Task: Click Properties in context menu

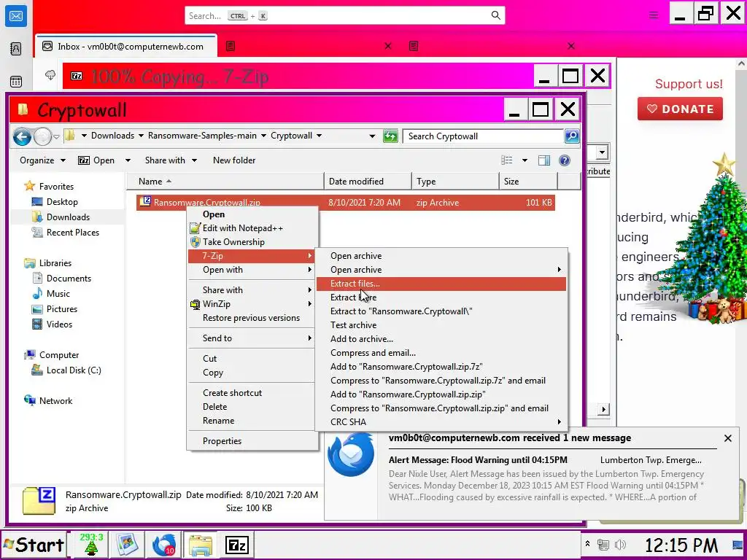Action: pos(252,441)
